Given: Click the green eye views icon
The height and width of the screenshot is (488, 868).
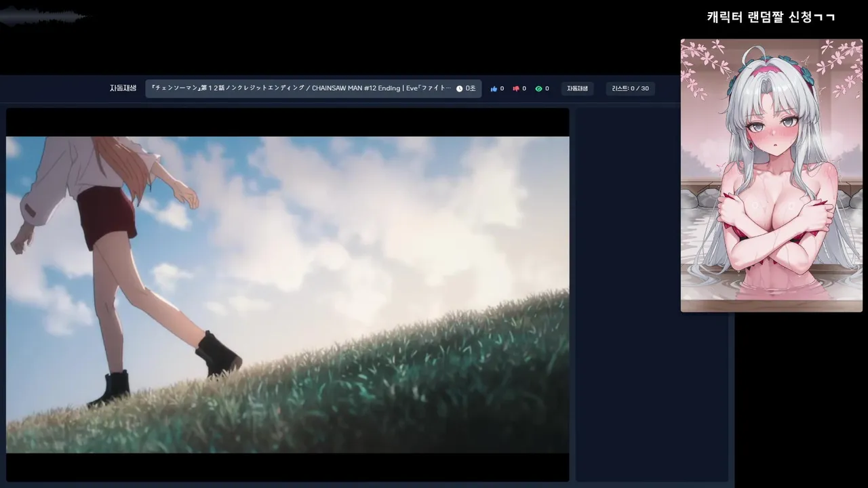Looking at the screenshot, I should 538,89.
